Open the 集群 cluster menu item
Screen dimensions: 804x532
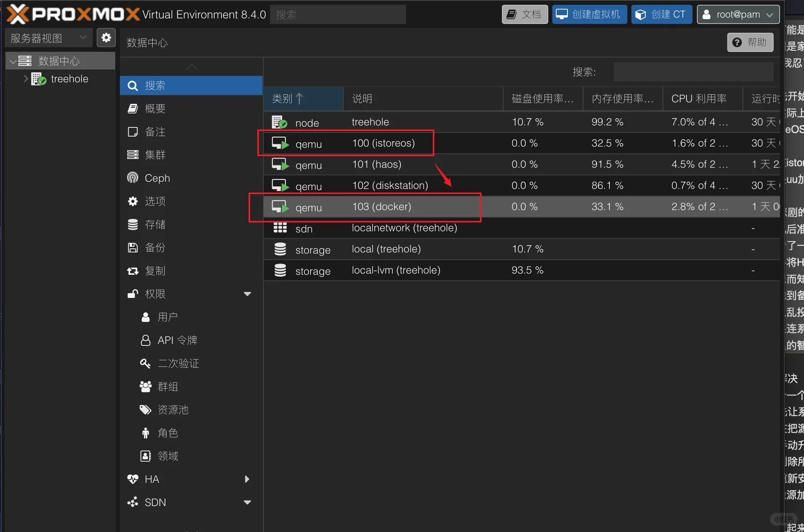191,155
